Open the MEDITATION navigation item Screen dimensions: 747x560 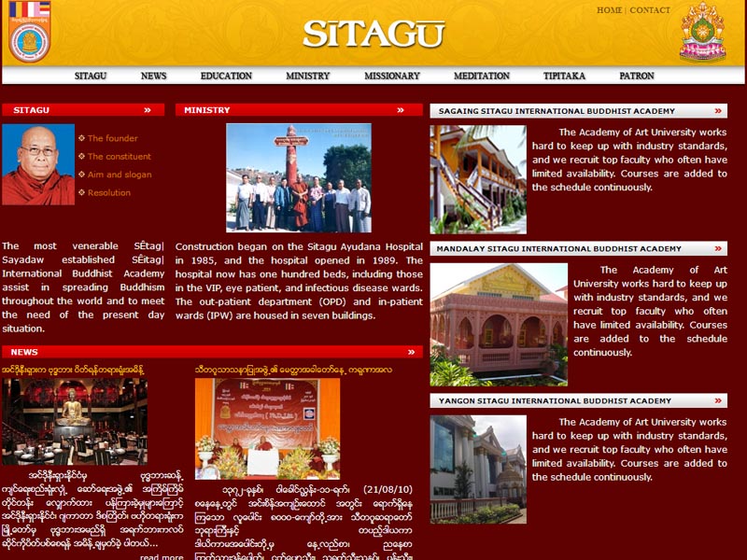pyautogui.click(x=482, y=76)
